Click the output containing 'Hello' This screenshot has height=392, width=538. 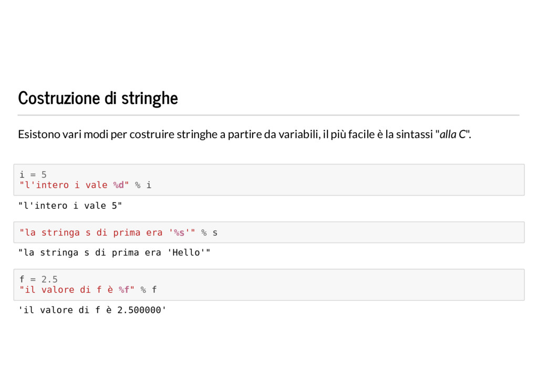(114, 252)
